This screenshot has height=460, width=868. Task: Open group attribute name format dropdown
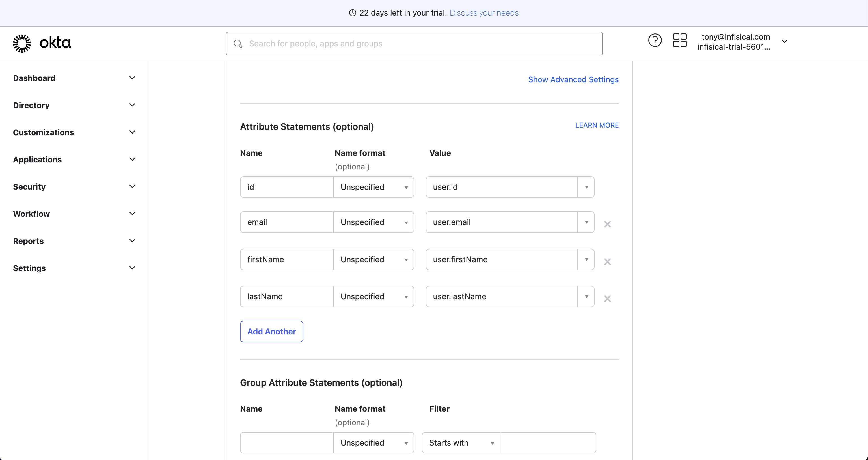374,443
